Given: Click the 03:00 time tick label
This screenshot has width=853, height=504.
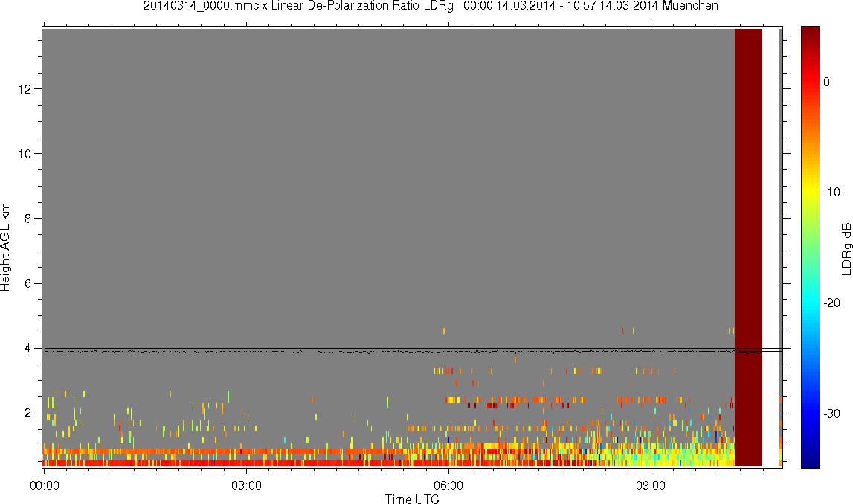Looking at the screenshot, I should (246, 485).
